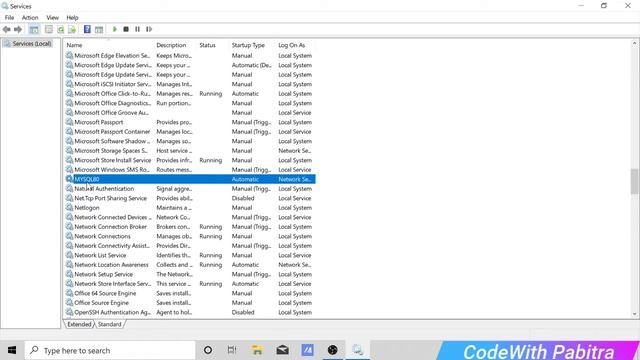Switch to the Standard tab

coord(109,324)
